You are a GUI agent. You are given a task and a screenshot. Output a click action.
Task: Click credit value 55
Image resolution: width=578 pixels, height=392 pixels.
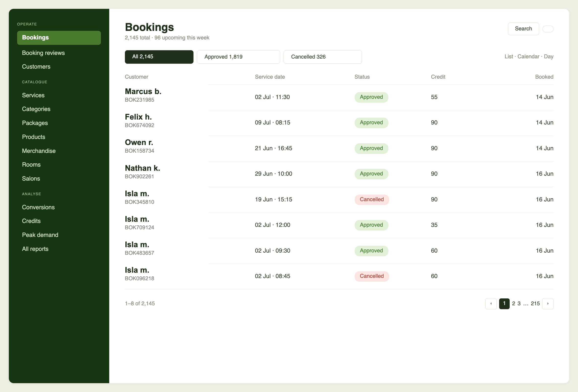pyautogui.click(x=434, y=97)
